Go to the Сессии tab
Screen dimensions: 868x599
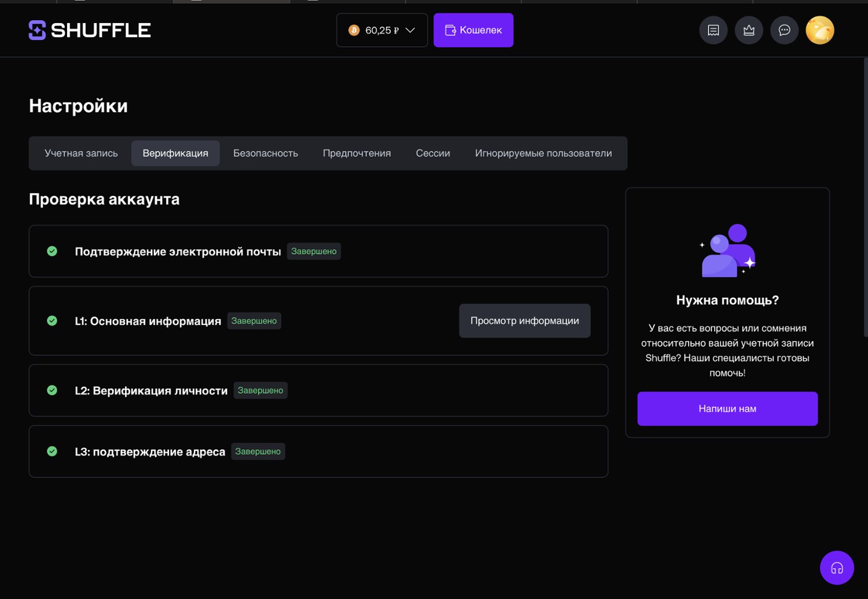coord(432,153)
